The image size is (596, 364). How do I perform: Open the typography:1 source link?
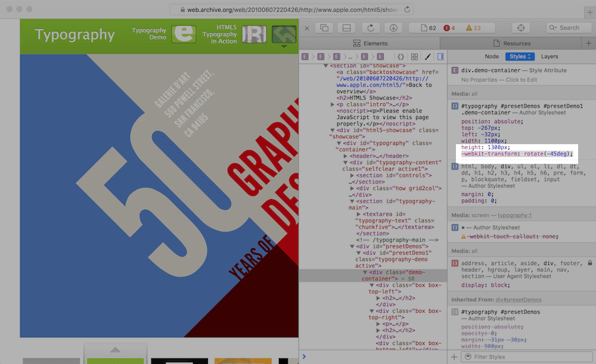(515, 215)
